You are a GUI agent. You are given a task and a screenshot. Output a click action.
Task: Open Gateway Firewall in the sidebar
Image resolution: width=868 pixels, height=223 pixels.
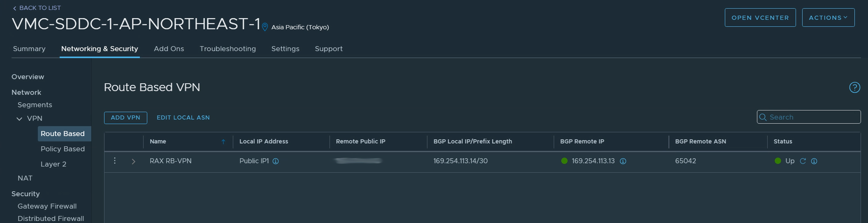(47, 206)
